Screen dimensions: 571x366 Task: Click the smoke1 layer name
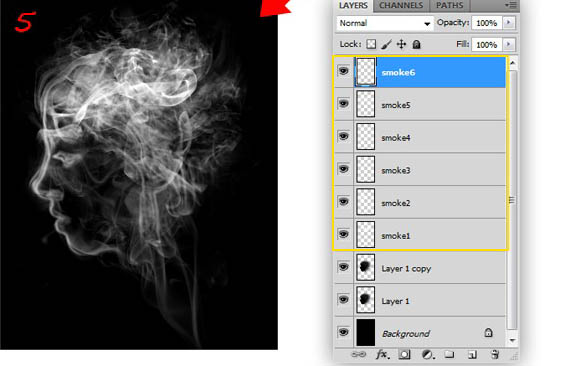click(396, 236)
